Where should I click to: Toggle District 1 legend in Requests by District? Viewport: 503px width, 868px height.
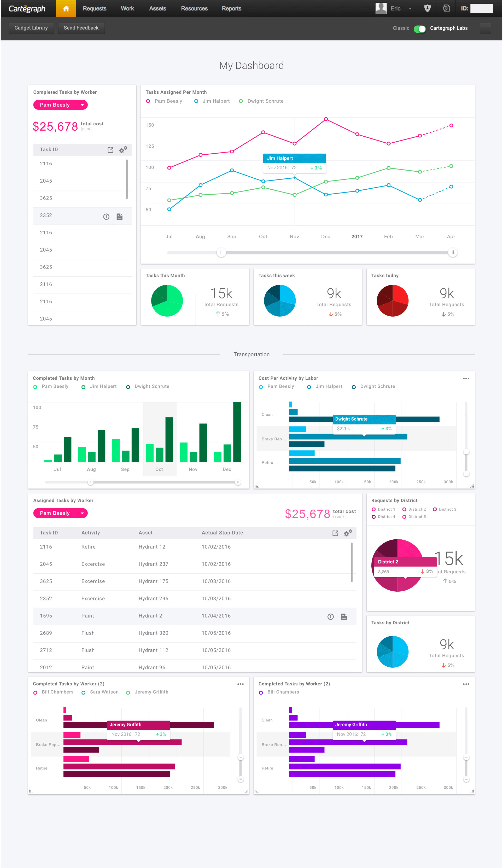[383, 509]
